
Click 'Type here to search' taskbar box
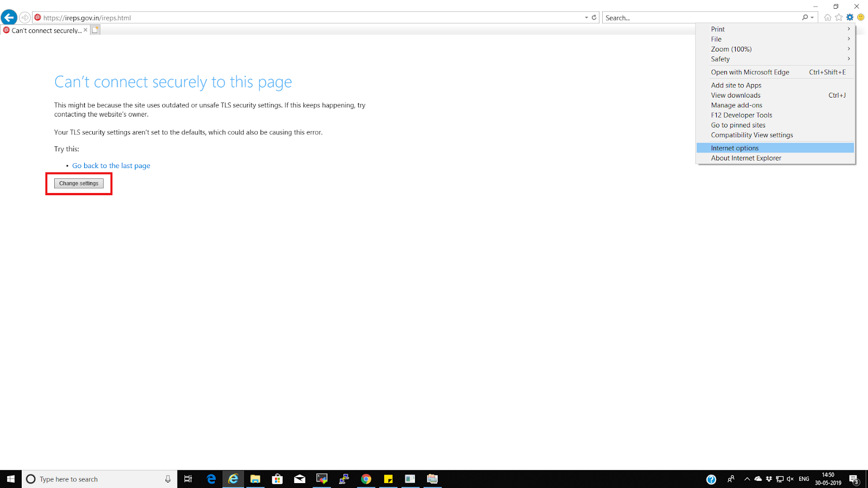tap(99, 479)
